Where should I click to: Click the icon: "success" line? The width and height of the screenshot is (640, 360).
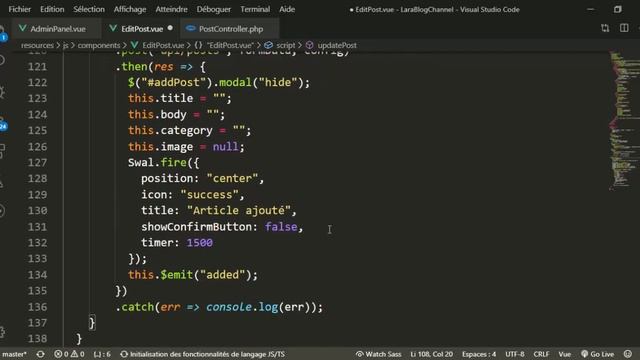(193, 195)
